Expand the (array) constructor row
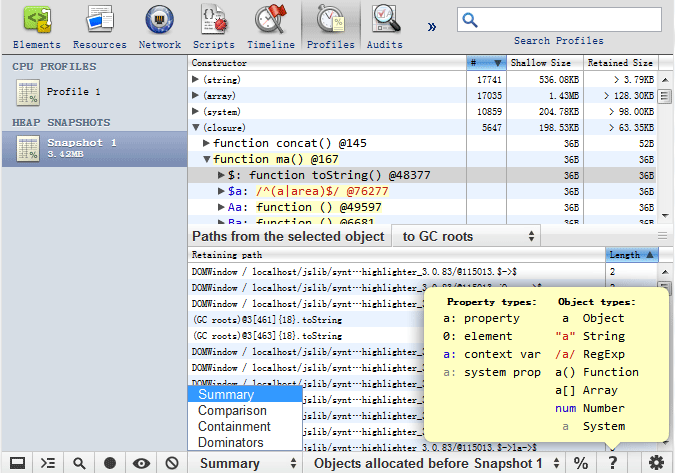Screen dimensions: 675x473 click(x=195, y=95)
